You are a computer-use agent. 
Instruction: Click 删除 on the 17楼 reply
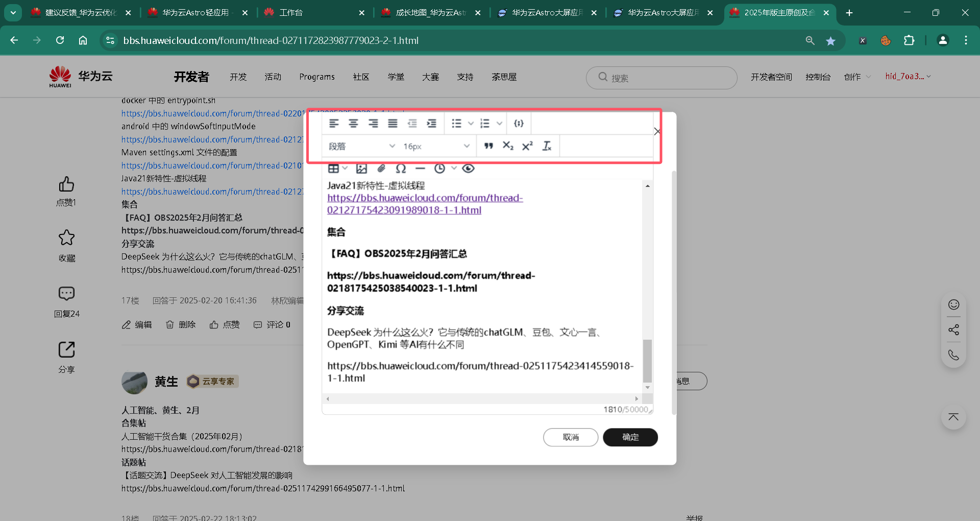[x=181, y=325]
